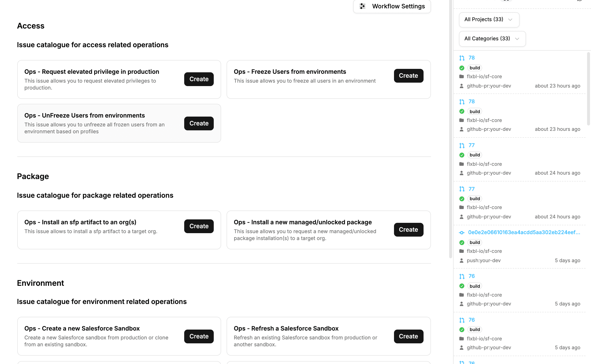The image size is (591, 364).
Task: Click the Environment section heading
Action: (x=40, y=283)
